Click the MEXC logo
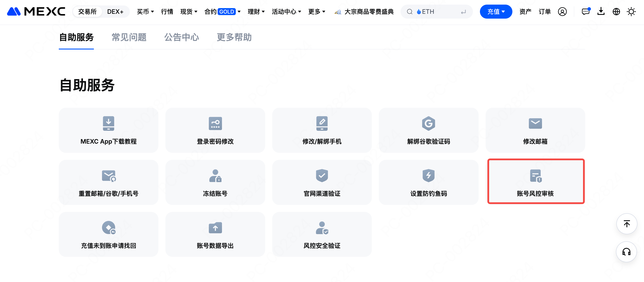Viewport: 644px width, 282px height. click(36, 12)
